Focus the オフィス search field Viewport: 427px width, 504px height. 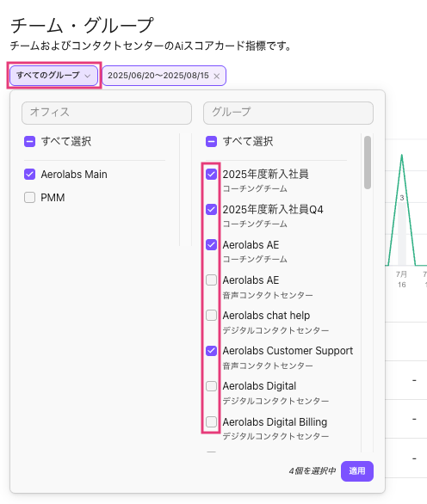(107, 113)
